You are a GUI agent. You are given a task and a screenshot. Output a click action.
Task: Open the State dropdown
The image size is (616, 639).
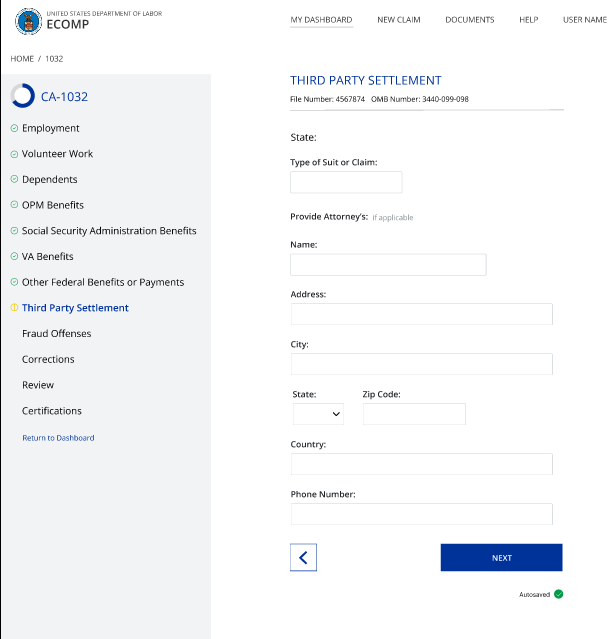[x=318, y=414]
